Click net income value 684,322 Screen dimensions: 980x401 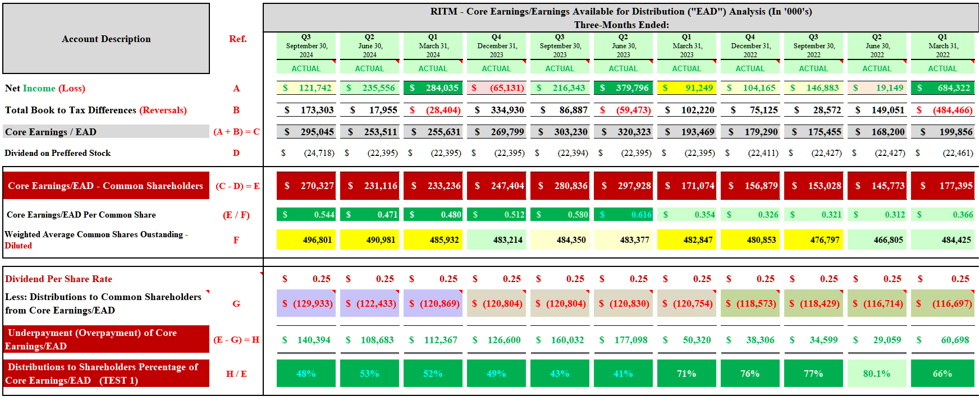tap(942, 88)
